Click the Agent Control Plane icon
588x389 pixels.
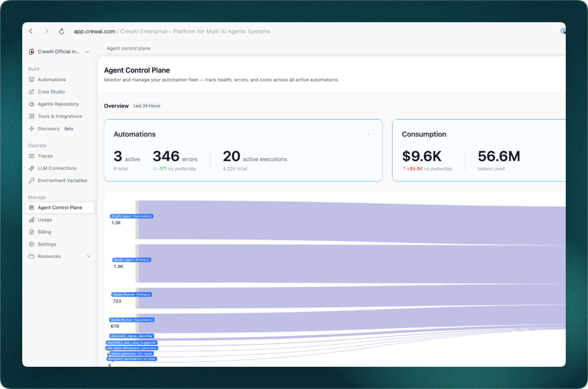point(31,208)
